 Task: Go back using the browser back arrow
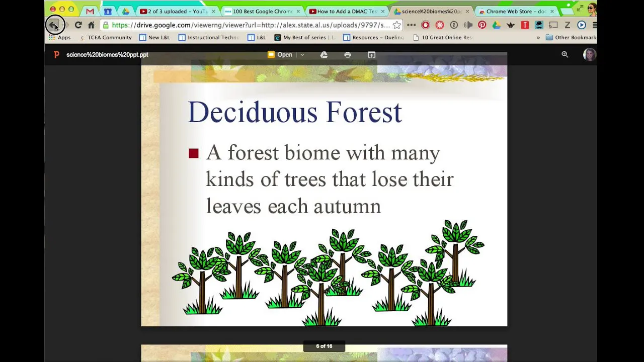54,25
